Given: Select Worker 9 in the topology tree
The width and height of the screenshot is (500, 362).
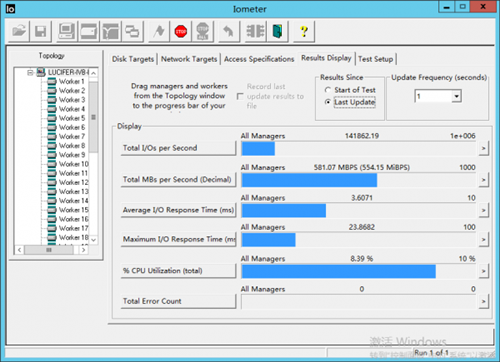Looking at the screenshot, I should [x=72, y=155].
